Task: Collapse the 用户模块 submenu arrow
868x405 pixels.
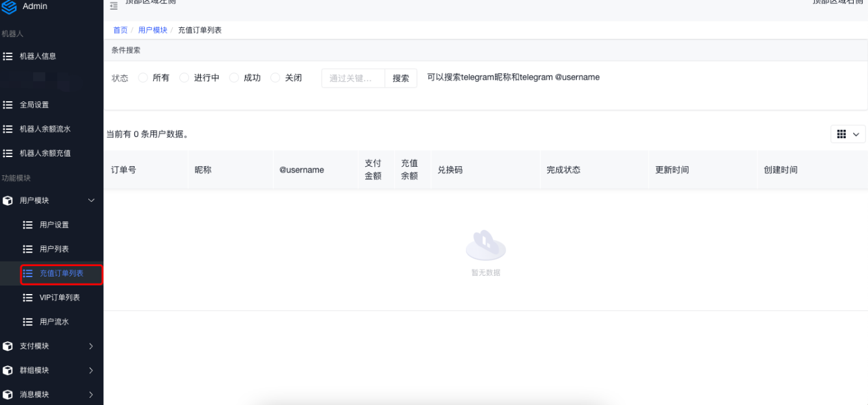Action: [91, 201]
